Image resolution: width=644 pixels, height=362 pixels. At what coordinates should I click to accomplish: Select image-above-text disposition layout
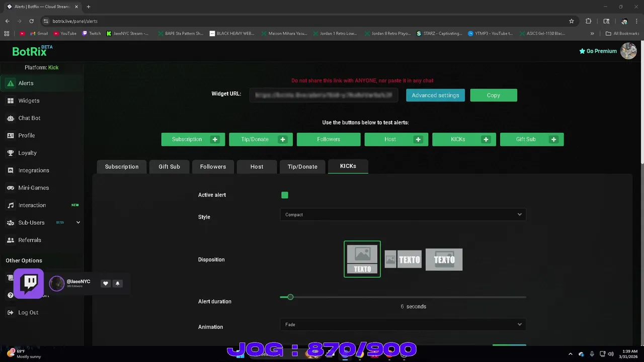coord(362,259)
